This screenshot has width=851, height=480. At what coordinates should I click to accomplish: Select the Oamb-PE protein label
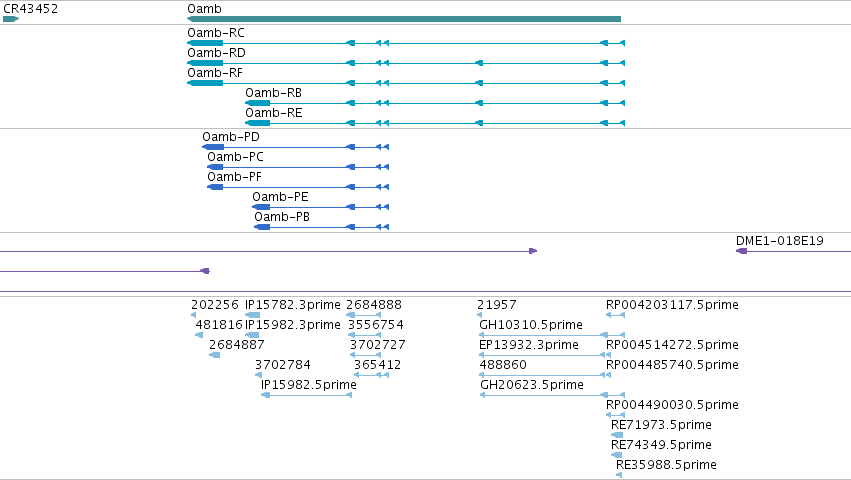[281, 197]
